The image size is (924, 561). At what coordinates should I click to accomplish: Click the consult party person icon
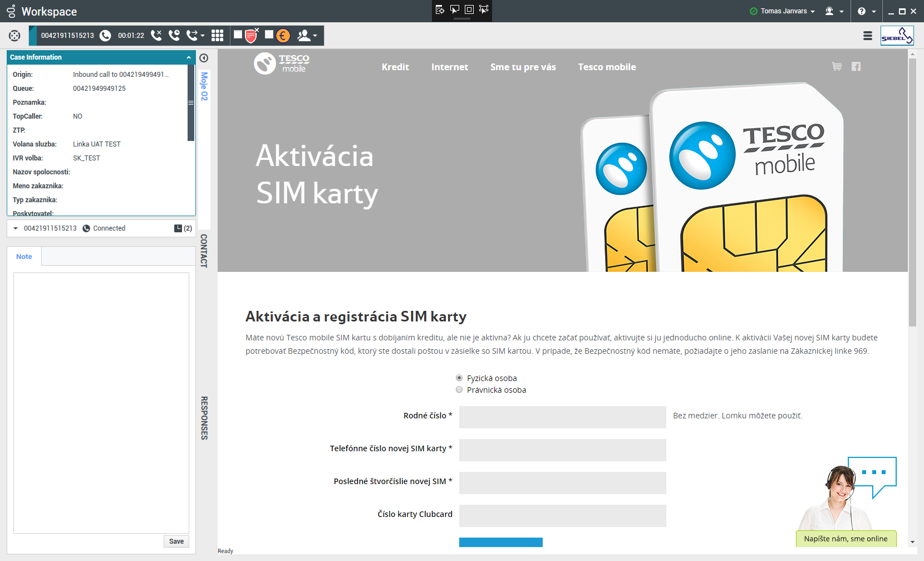coord(304,36)
